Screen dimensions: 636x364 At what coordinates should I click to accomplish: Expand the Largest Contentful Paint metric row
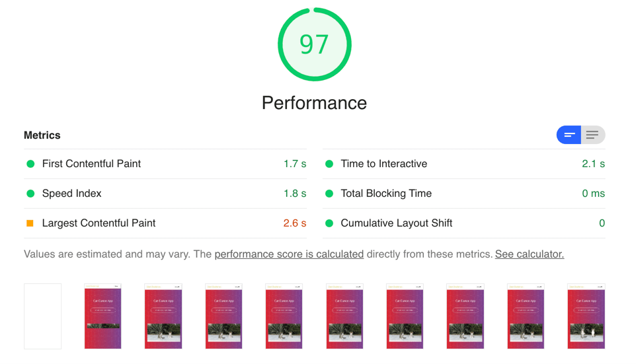point(165,223)
